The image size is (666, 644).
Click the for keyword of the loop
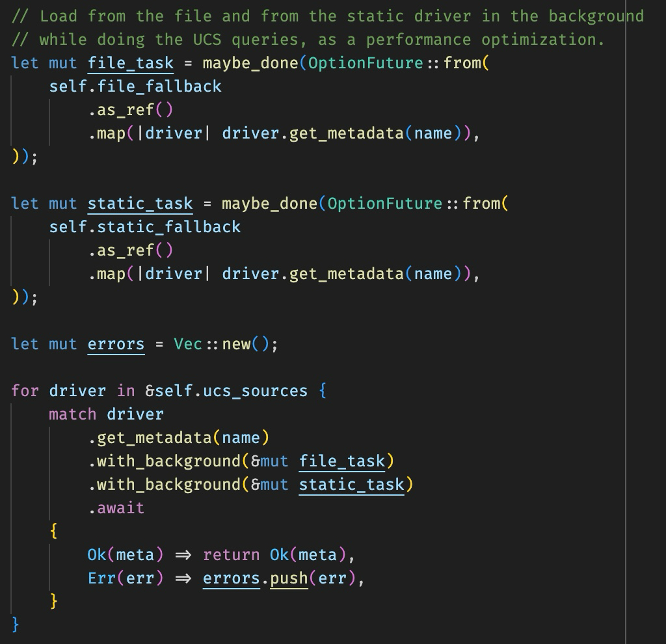25,391
